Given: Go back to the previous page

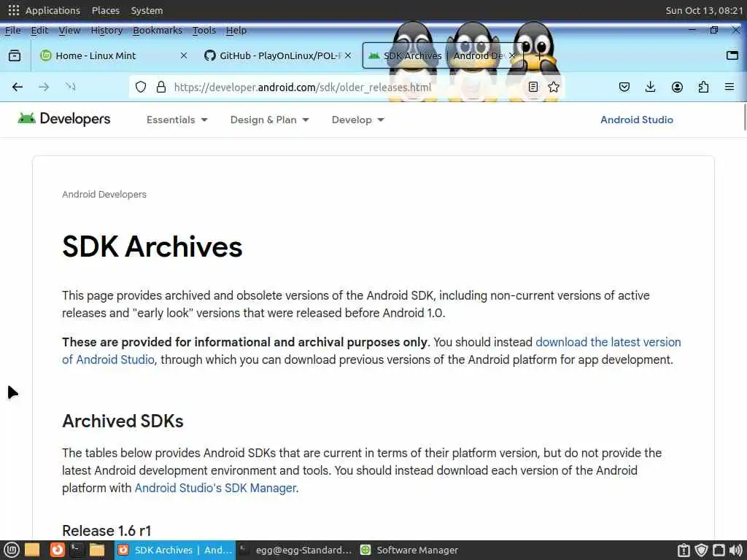Looking at the screenshot, I should point(18,87).
